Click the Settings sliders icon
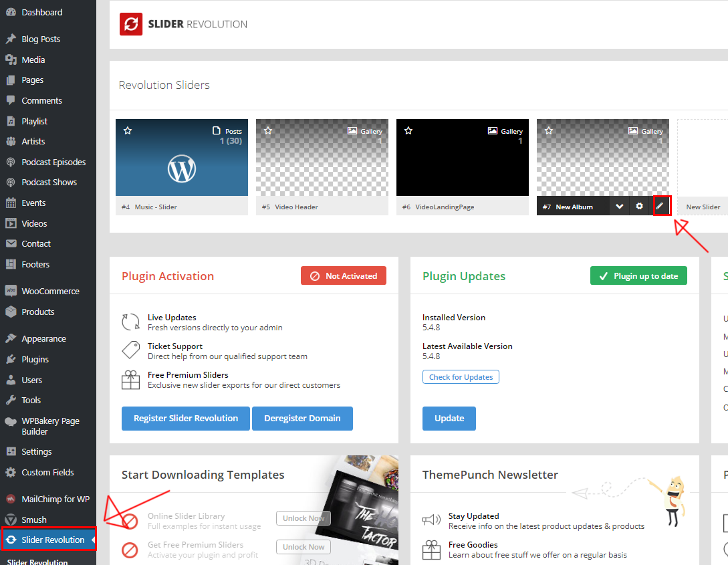The height and width of the screenshot is (565, 728). [x=11, y=452]
